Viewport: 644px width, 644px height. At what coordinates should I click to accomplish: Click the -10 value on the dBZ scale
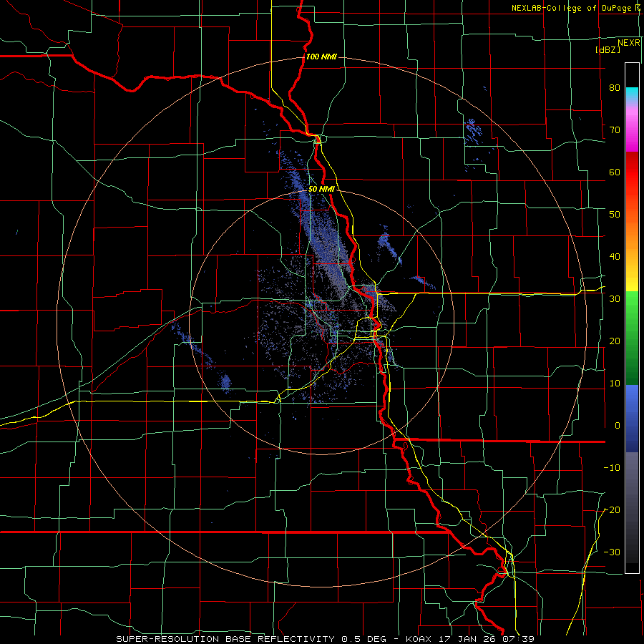612,468
